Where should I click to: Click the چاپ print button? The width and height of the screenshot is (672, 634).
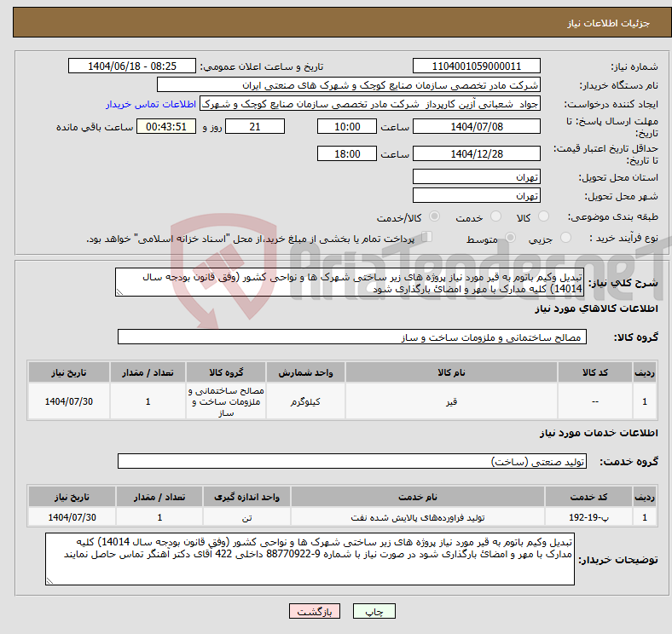(374, 611)
